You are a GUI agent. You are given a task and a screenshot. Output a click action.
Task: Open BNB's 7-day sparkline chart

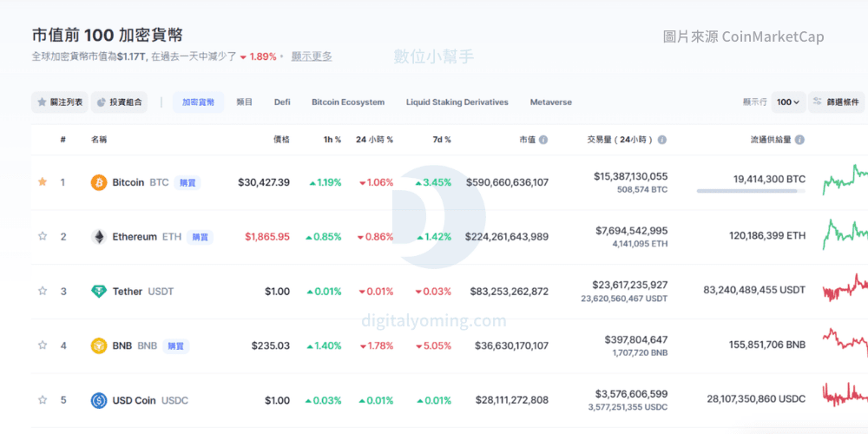point(845,343)
